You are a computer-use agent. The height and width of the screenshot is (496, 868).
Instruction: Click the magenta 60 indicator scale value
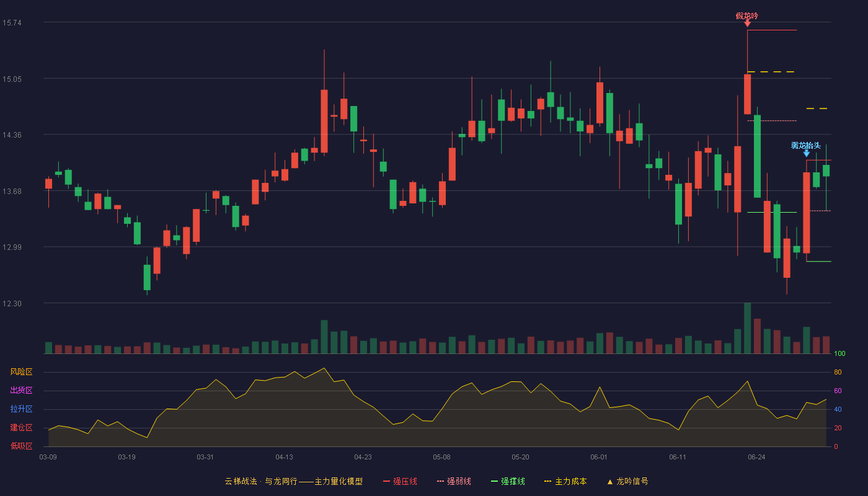pyautogui.click(x=838, y=391)
